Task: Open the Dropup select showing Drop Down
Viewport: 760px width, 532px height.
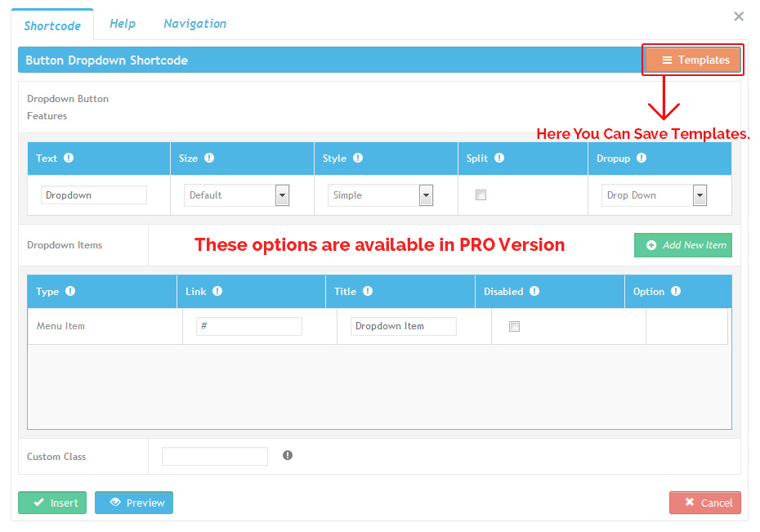Action: 654,195
